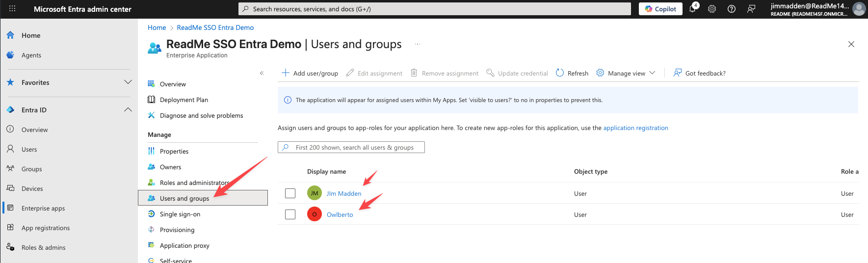Open the Manage view dropdown
The width and height of the screenshot is (868, 263).
point(626,73)
